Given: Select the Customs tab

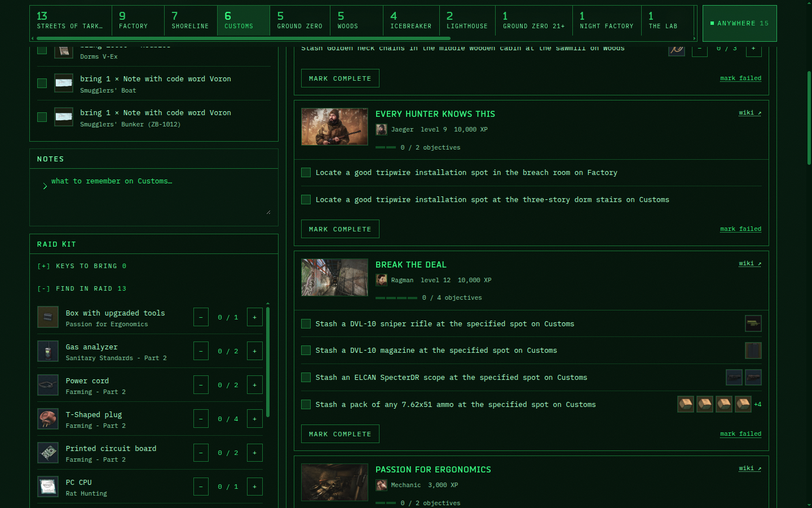Looking at the screenshot, I should pyautogui.click(x=244, y=20).
